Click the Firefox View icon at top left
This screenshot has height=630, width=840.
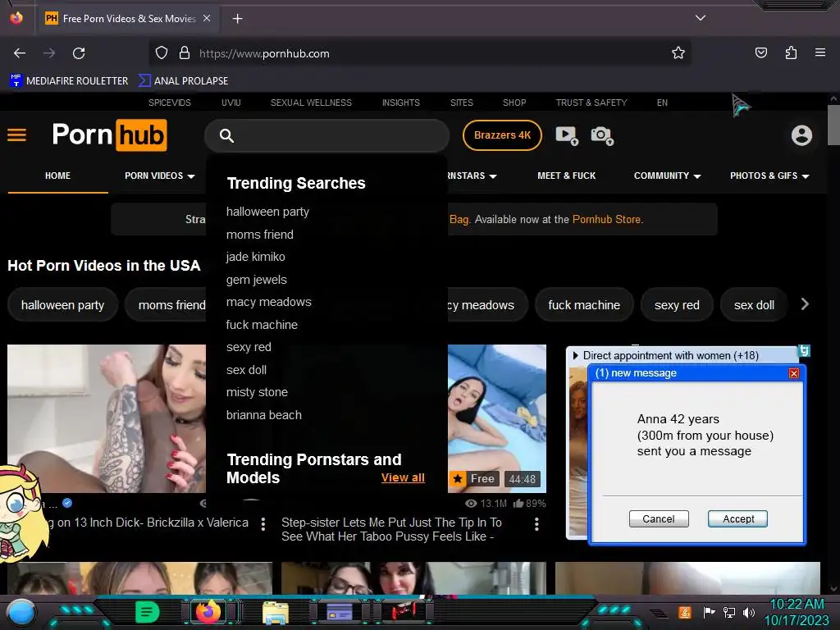tap(16, 18)
